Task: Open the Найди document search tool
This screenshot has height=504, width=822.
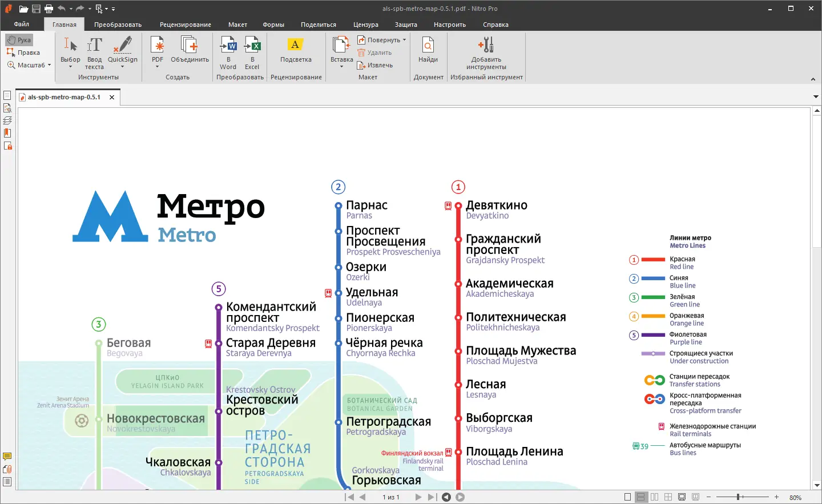Action: coord(428,51)
